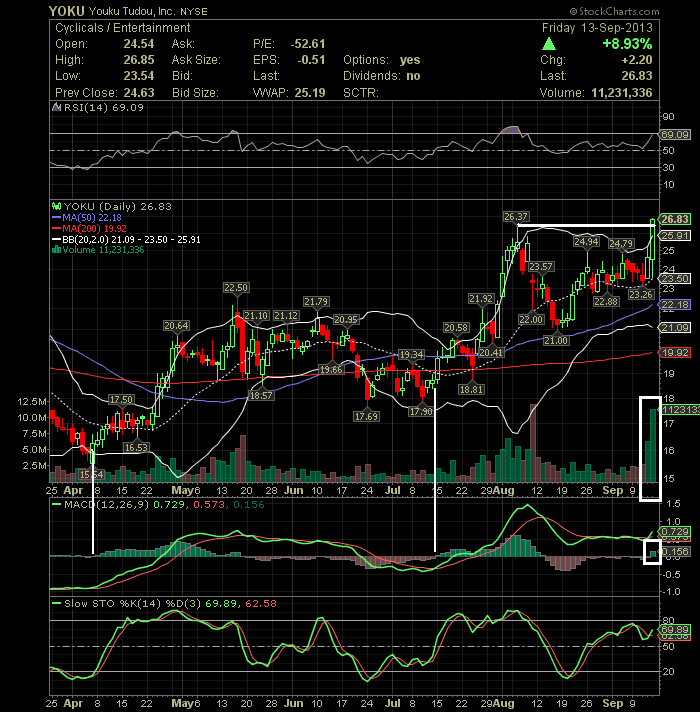This screenshot has width=700, height=712.
Task: Click the green Volume legend icon
Action: 57,250
